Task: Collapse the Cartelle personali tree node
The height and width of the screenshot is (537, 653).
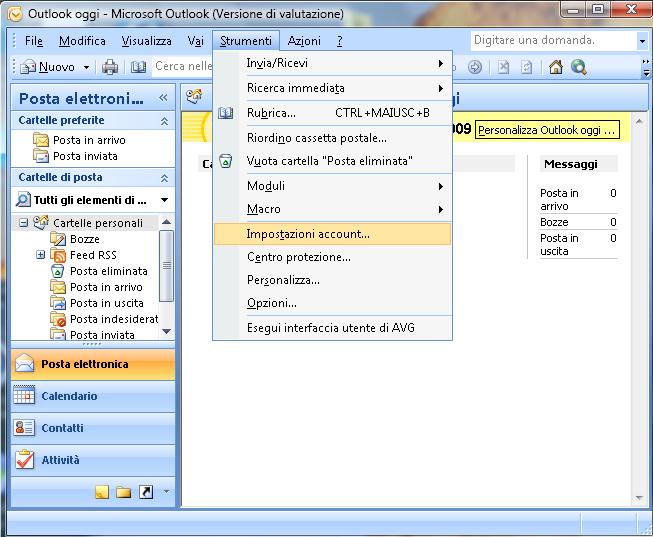Action: point(23,223)
